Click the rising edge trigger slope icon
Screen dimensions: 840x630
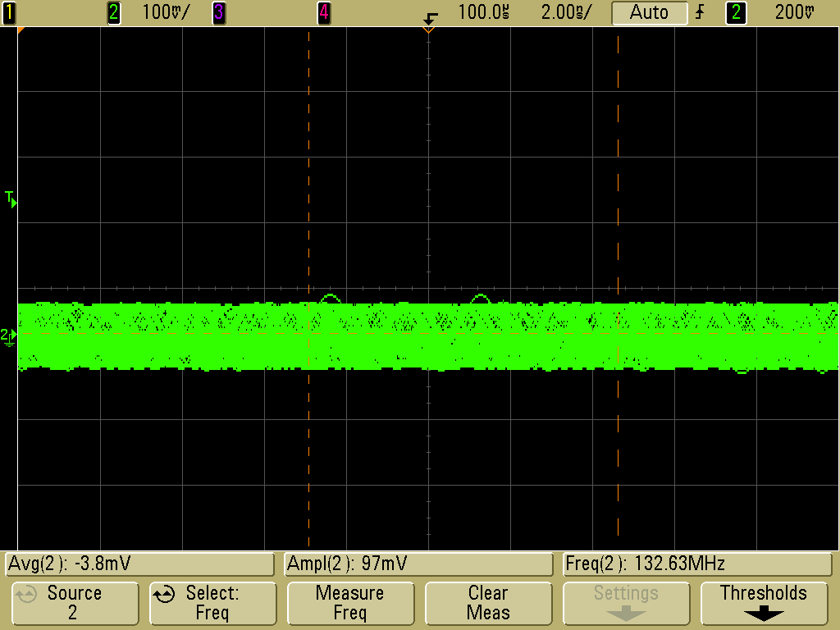pyautogui.click(x=700, y=12)
